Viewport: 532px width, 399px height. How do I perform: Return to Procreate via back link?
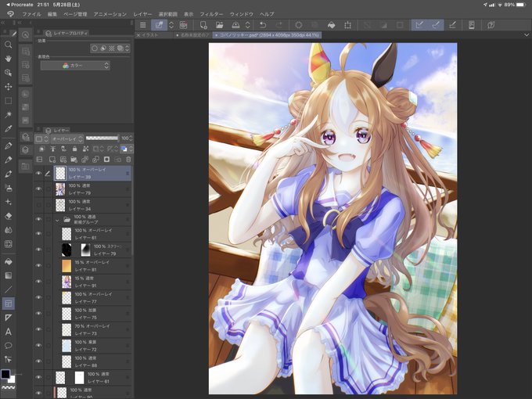pyautogui.click(x=20, y=5)
